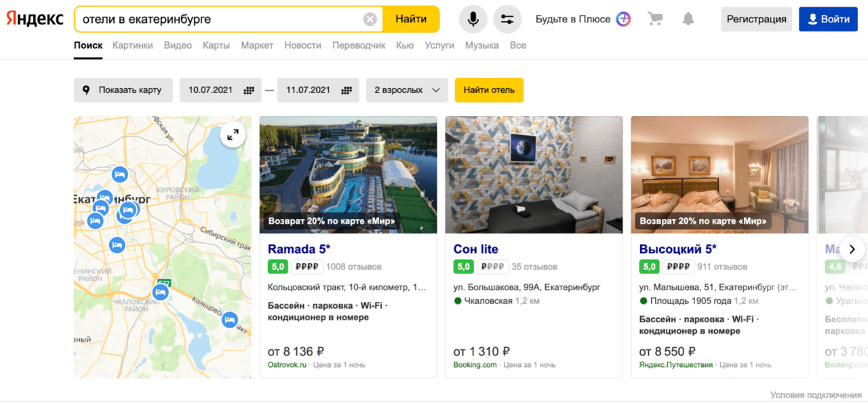Switch to the Картинки tab
This screenshot has height=403, width=868.
click(x=133, y=45)
